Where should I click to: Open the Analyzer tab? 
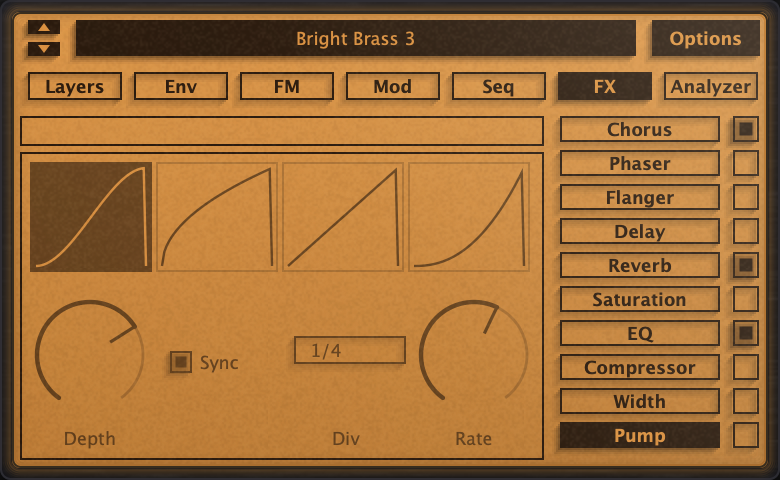pyautogui.click(x=710, y=87)
